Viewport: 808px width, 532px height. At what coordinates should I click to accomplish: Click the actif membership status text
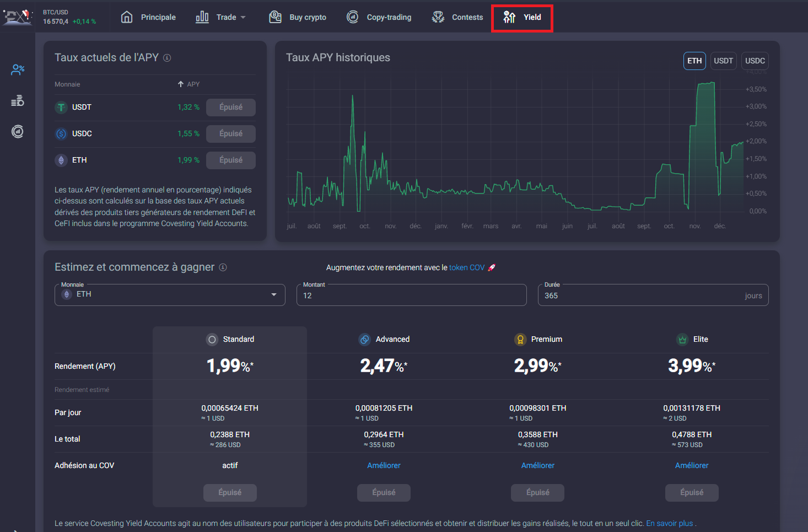230,466
